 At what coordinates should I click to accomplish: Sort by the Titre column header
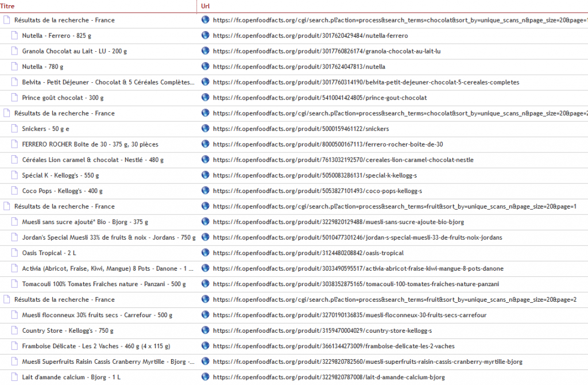coord(8,6)
